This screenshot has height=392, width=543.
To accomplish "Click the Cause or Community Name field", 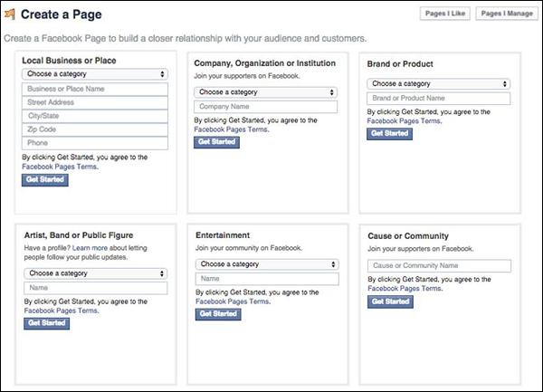I will 439,266.
